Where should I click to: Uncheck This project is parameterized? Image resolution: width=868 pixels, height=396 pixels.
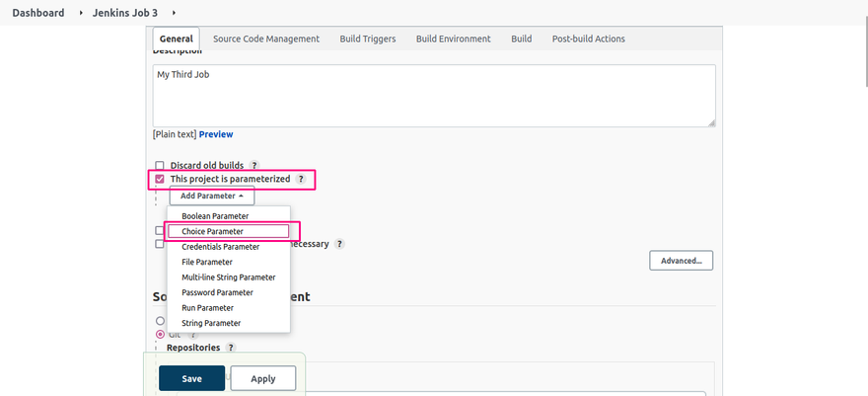tap(160, 179)
